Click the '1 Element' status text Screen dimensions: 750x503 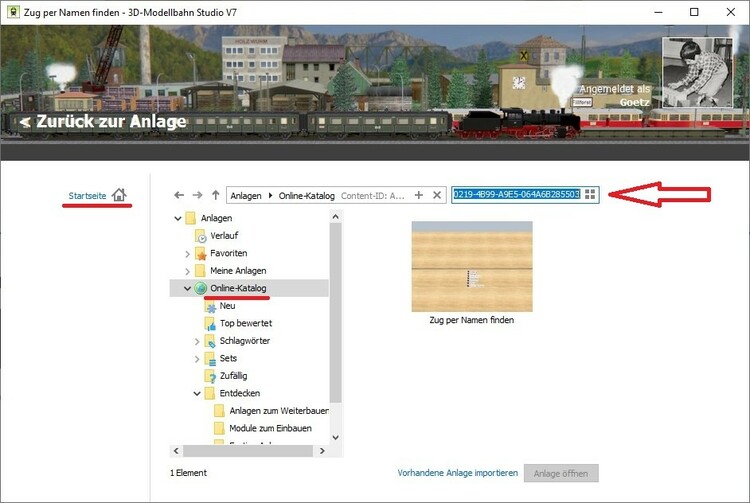[x=188, y=473]
